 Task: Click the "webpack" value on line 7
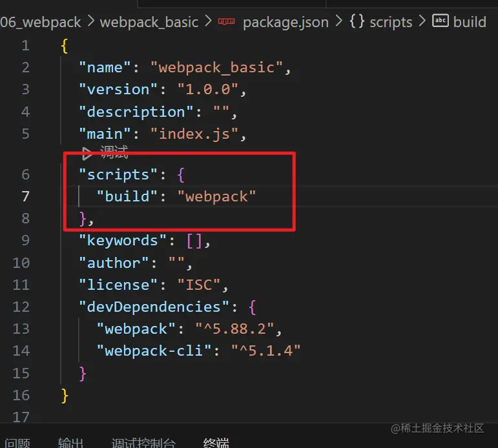click(216, 197)
